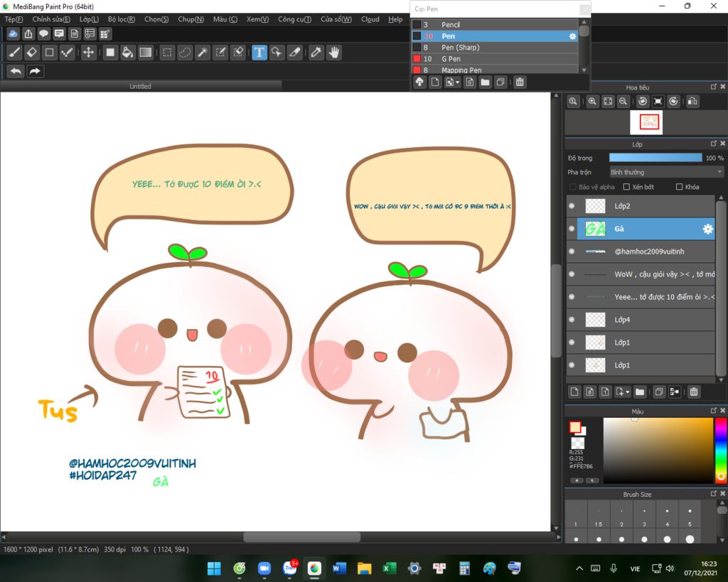This screenshot has width=728, height=582.
Task: Select brush size 5 preset
Action: click(x=690, y=516)
